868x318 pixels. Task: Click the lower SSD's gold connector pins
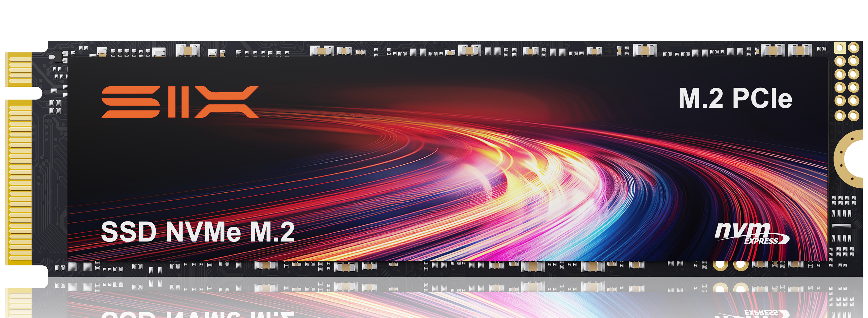(20, 305)
